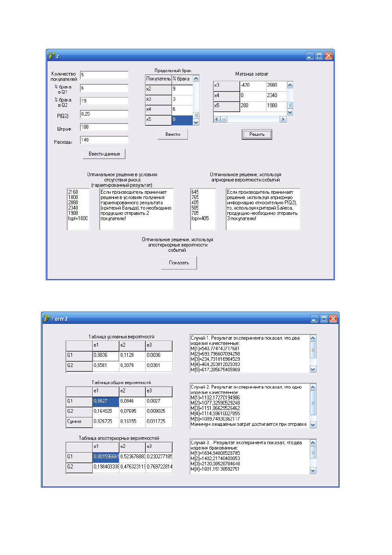The width and height of the screenshot is (392, 555).
Task: Click scroll-down arrow of Матрица затрат table
Action: [x=290, y=112]
